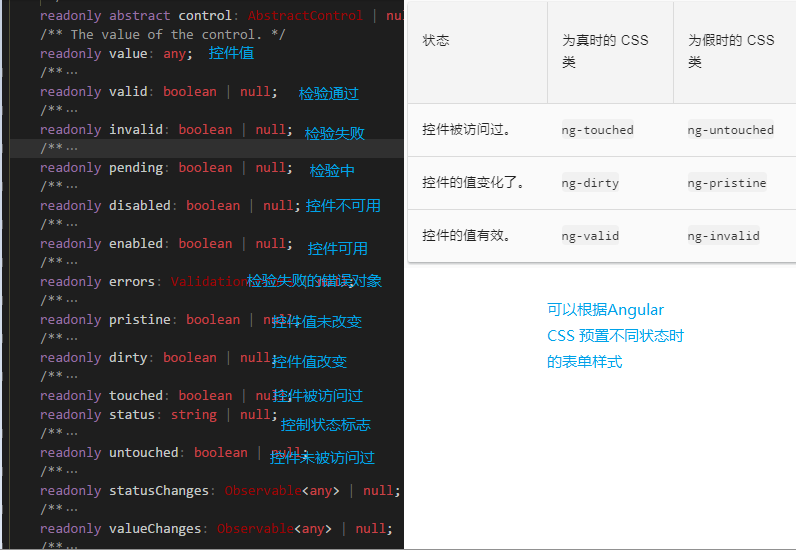Click the 'untouched' property name
The height and width of the screenshot is (551, 796).
144,453
